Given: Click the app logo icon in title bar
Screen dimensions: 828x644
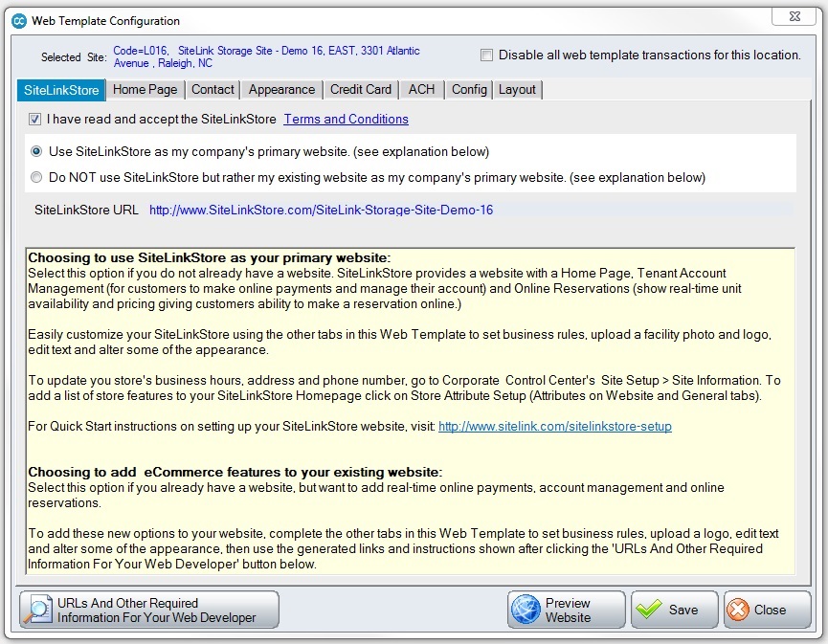Looking at the screenshot, I should click(19, 21).
